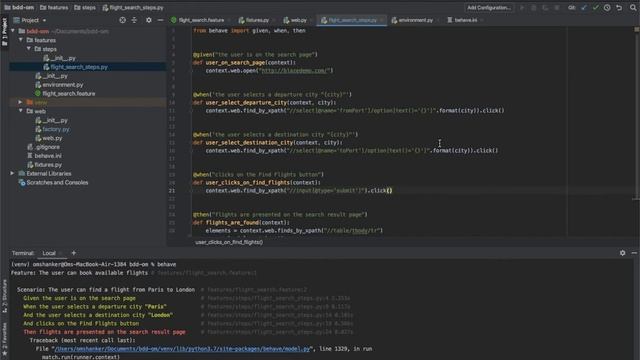Select flight_search_steps.py in project tree
The width and height of the screenshot is (640, 360).
pyautogui.click(x=79, y=67)
